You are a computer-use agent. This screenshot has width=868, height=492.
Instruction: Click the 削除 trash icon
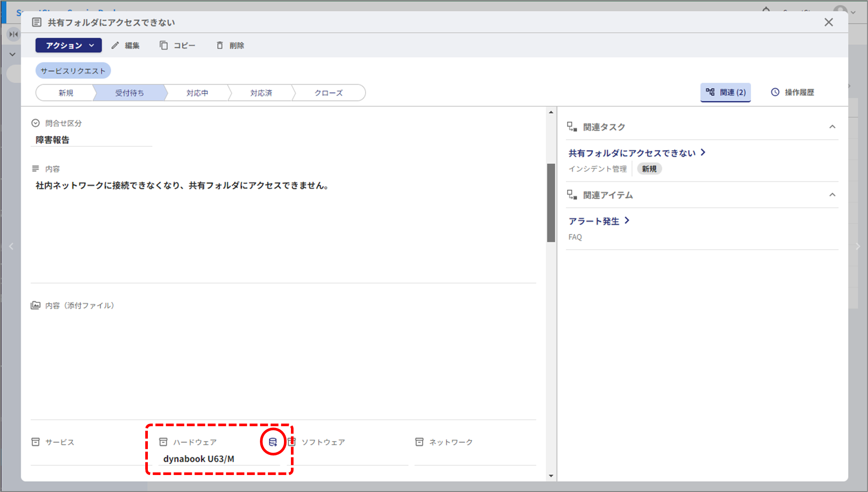pos(220,45)
